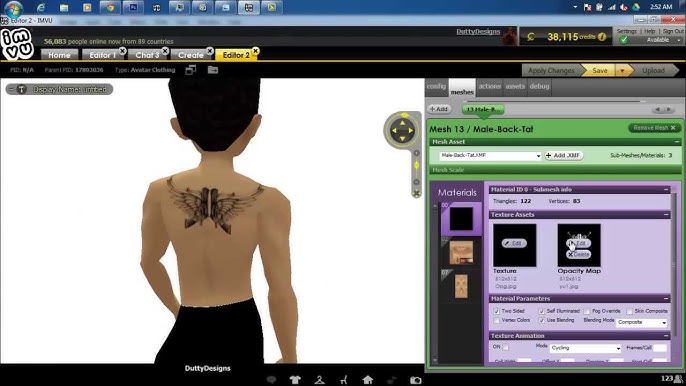686x386 pixels.
Task: Toggle the Self Illuminated checkbox
Action: pos(542,311)
